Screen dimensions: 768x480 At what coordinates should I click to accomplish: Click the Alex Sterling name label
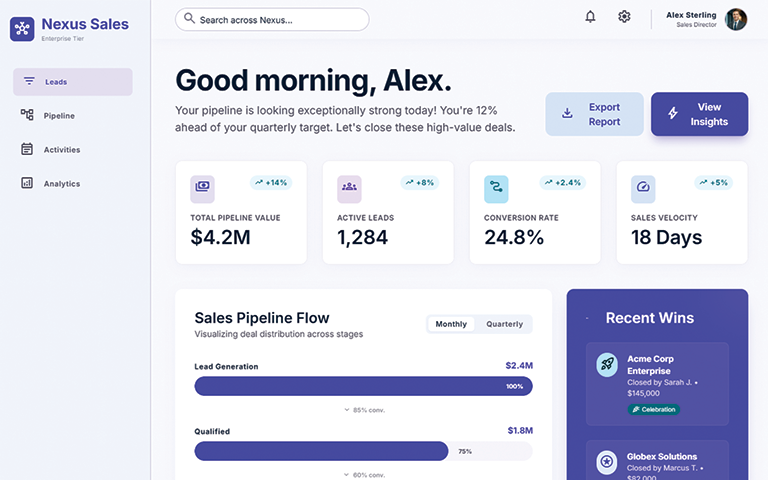coord(691,15)
